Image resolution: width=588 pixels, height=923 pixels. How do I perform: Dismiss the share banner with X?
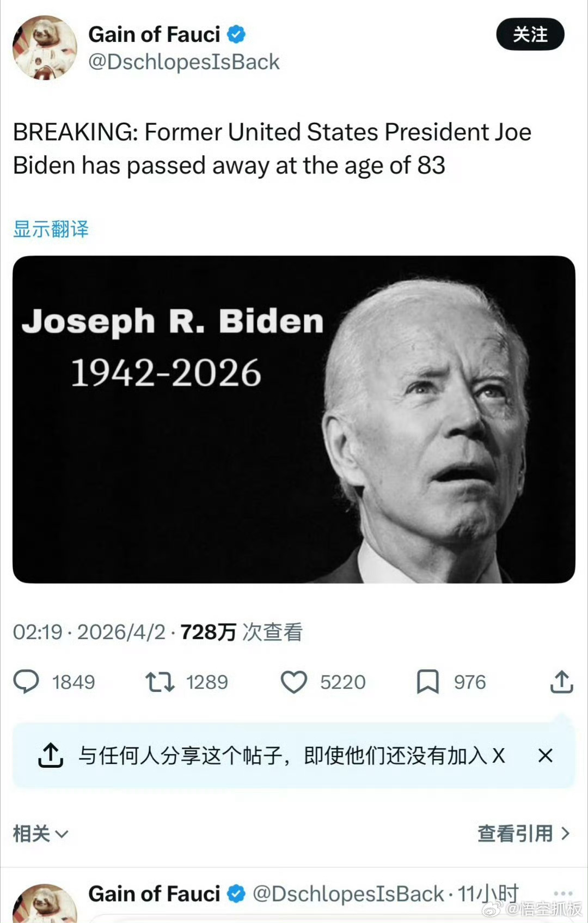point(545,756)
